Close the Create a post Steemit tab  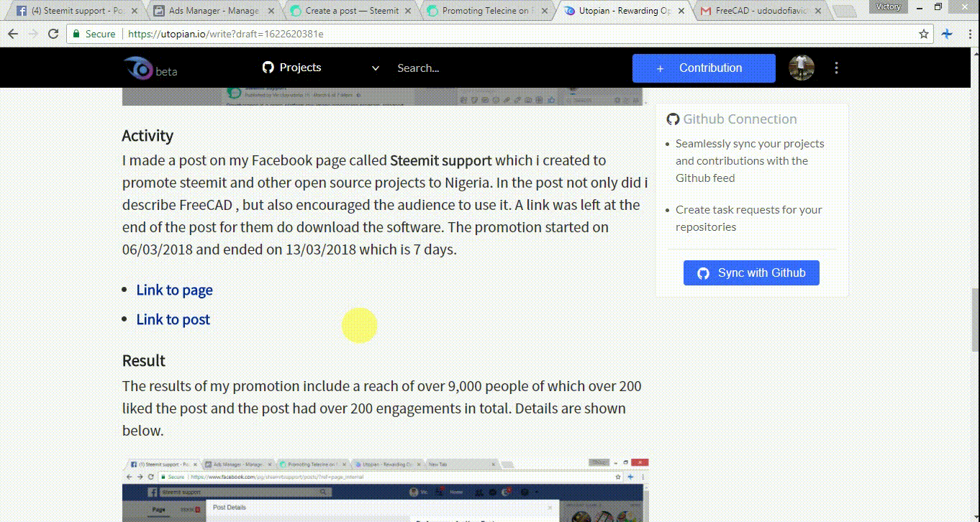coord(408,11)
